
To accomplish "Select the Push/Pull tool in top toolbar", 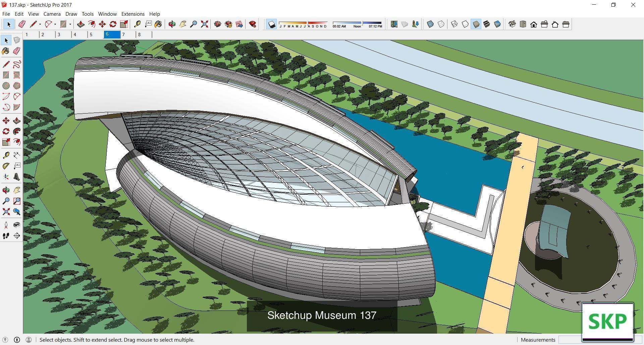I will (x=80, y=24).
